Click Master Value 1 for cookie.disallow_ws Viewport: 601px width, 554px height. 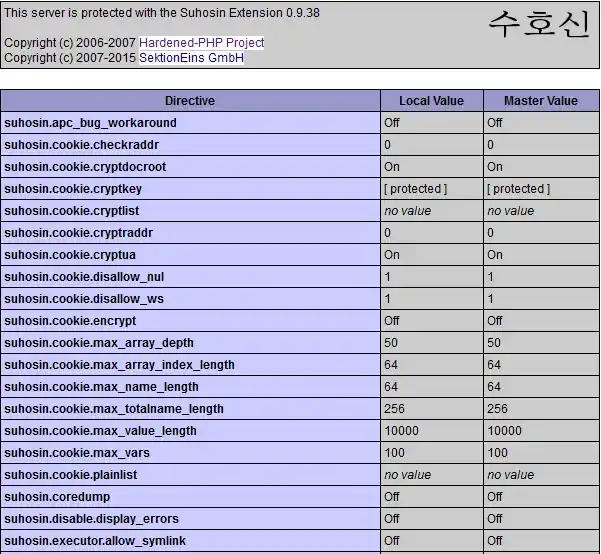coord(491,299)
